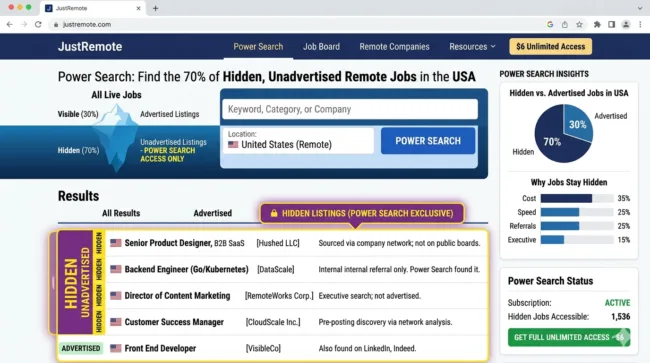Screen dimensions: 650x363
Task: Click the iceberg graphic
Action: (116, 137)
